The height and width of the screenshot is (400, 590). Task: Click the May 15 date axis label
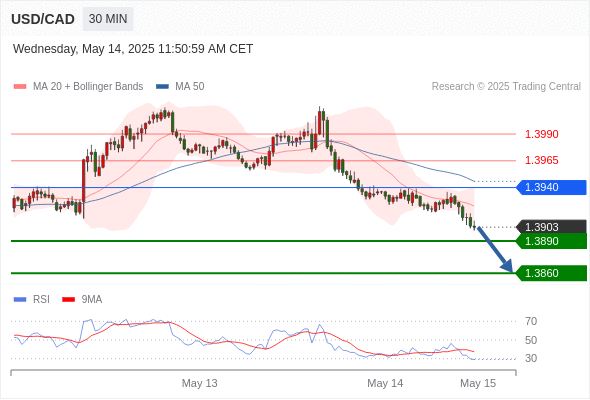pos(478,383)
